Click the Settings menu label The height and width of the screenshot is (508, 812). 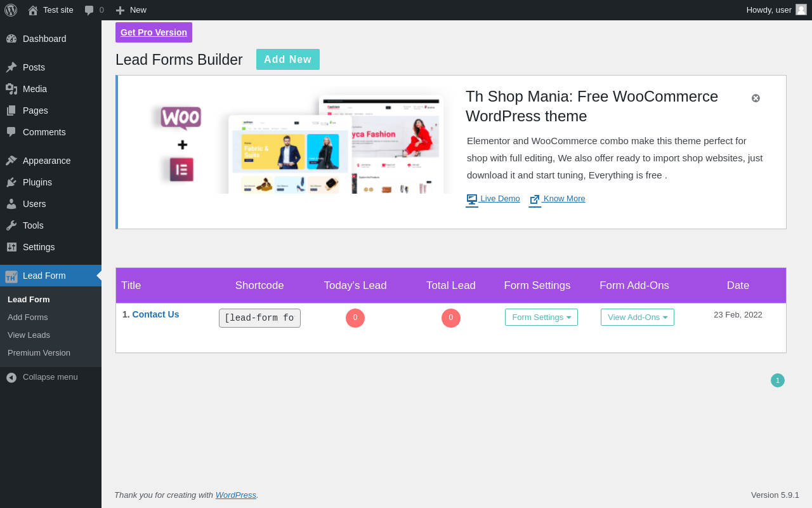pos(39,247)
